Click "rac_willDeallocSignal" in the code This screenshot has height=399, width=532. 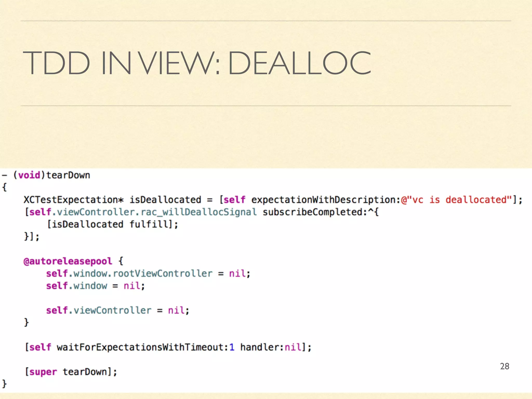pyautogui.click(x=199, y=212)
